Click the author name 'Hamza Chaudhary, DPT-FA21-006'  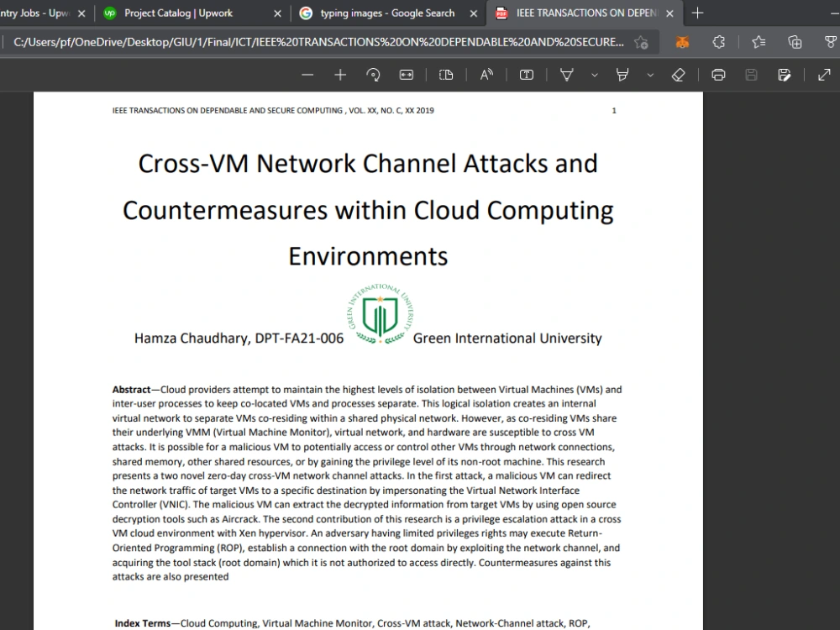[x=239, y=339]
